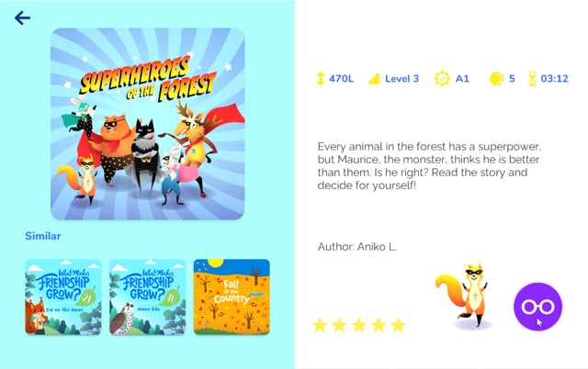Click the A1 badge checkmark icon
The width and height of the screenshot is (588, 369).
pos(442,79)
